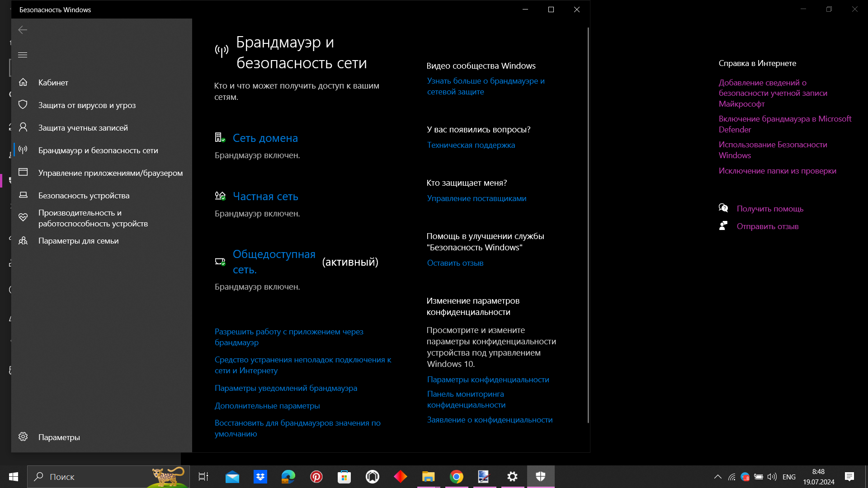The image size is (868, 488).
Task: Click Узнать больше о брандмауэре link
Action: [486, 86]
